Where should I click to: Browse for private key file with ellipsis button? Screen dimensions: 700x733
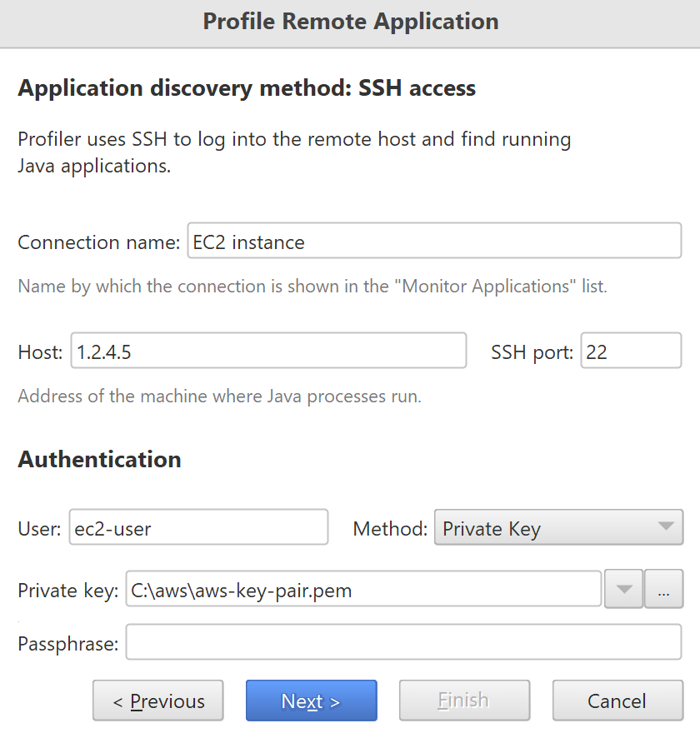664,589
